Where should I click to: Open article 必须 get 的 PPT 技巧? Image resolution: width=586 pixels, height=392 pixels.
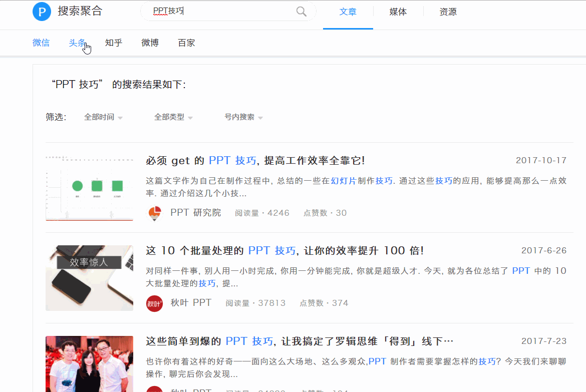(255, 161)
